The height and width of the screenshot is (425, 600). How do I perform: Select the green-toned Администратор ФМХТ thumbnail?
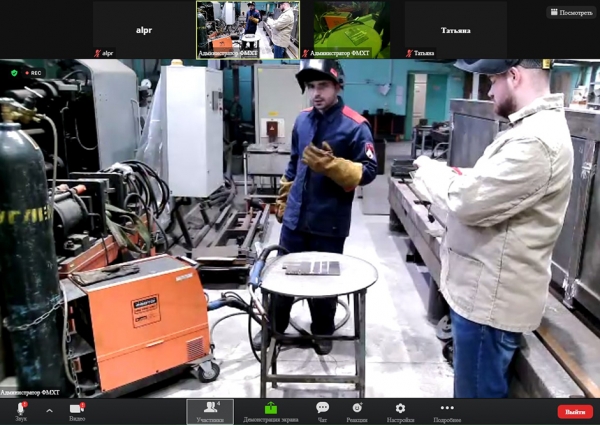coord(350,28)
